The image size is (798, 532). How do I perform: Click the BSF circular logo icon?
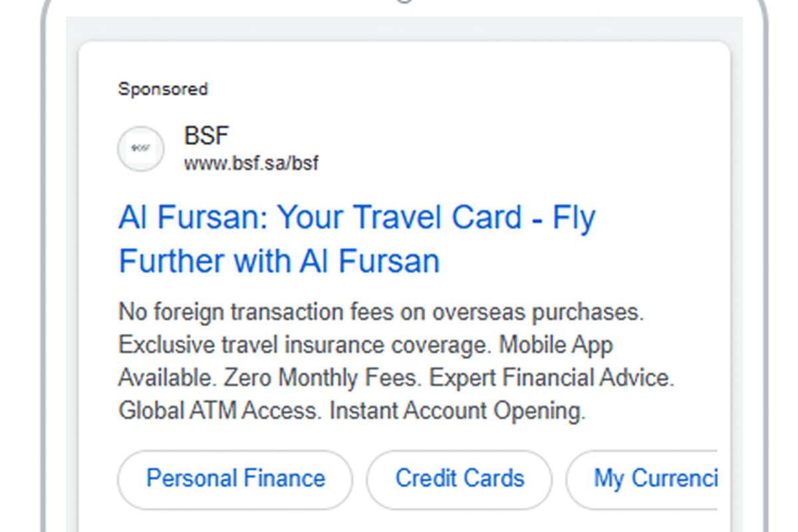(x=140, y=148)
